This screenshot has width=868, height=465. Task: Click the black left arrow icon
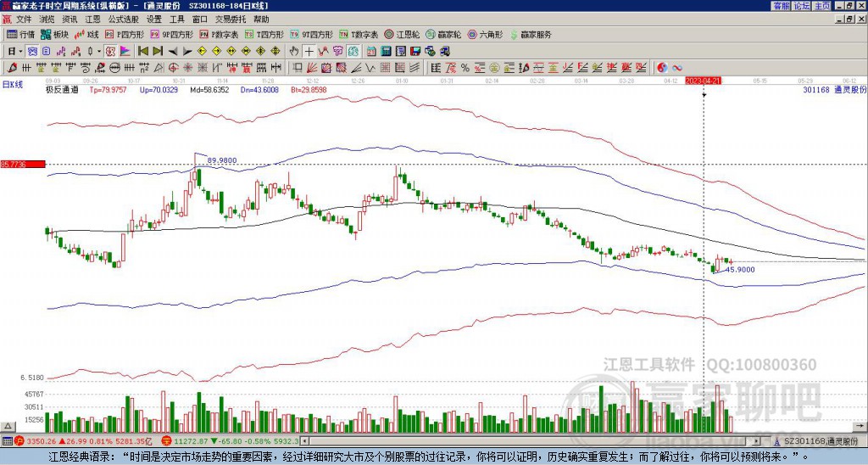tap(173, 52)
